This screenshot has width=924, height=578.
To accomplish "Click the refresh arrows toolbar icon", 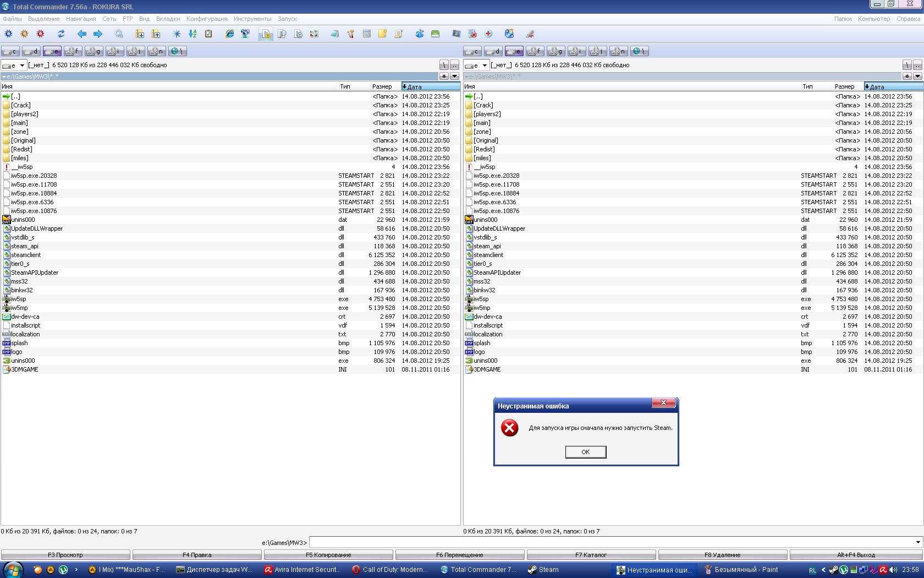I will pyautogui.click(x=61, y=34).
